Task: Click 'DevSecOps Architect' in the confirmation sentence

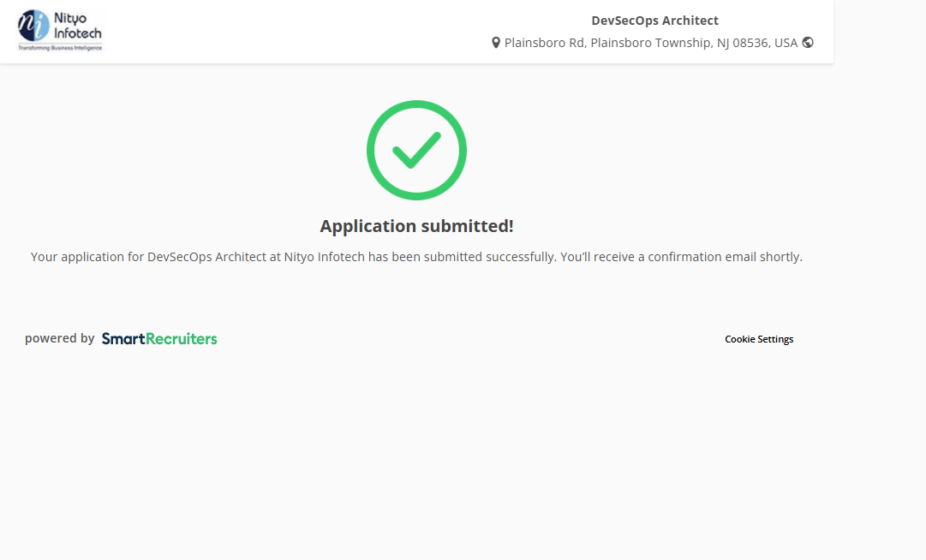Action: 206,257
